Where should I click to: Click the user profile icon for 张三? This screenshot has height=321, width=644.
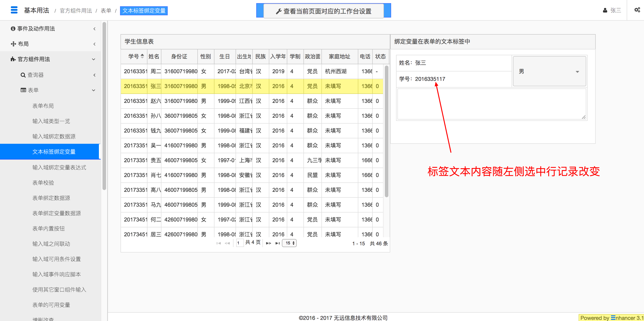pos(605,11)
